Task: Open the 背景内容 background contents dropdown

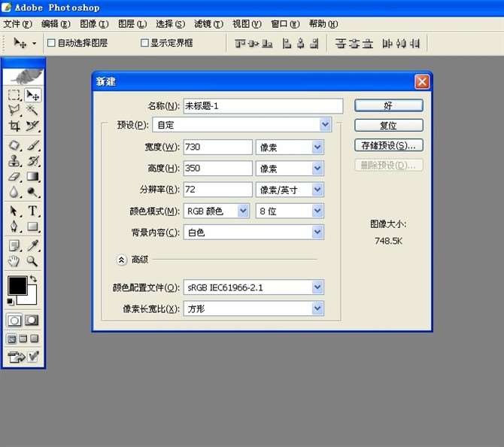Action: [x=317, y=233]
